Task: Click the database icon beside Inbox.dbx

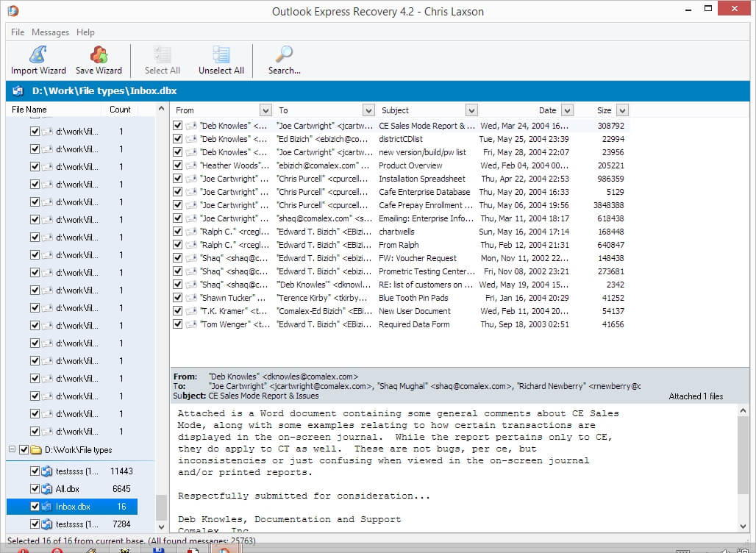Action: point(47,506)
